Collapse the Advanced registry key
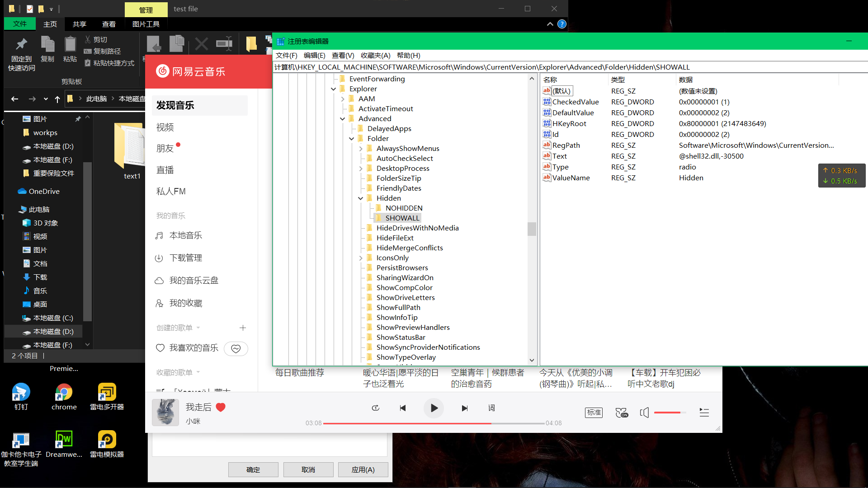This screenshot has width=868, height=488. [342, 119]
